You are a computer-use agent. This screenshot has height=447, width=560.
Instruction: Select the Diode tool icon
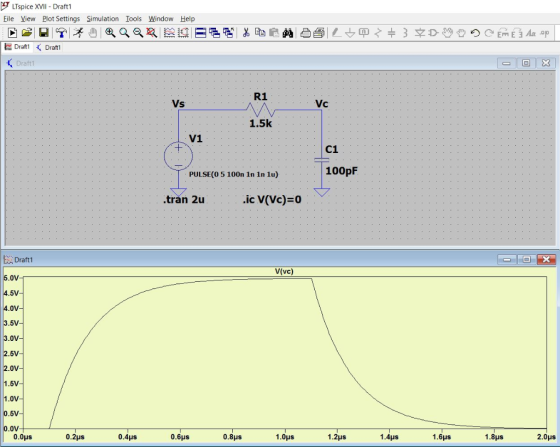(420, 33)
